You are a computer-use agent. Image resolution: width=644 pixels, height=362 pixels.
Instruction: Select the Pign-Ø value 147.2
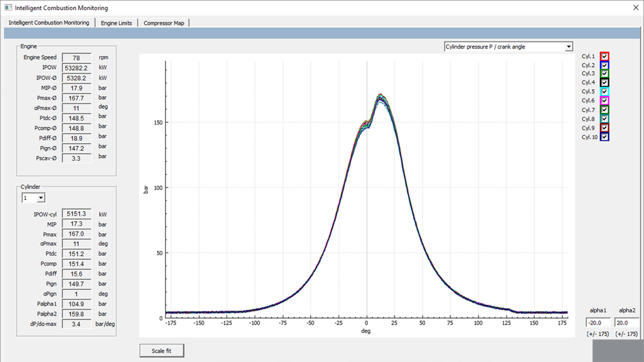pos(76,148)
